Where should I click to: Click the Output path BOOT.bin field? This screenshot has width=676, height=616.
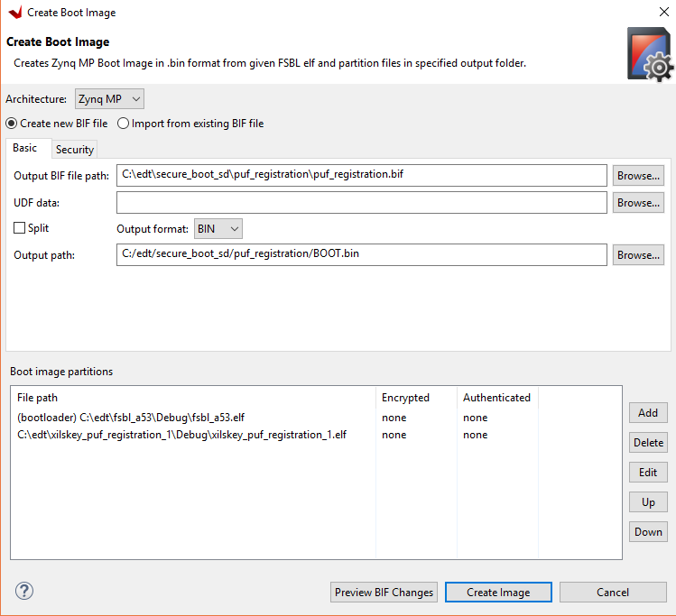[x=362, y=254]
